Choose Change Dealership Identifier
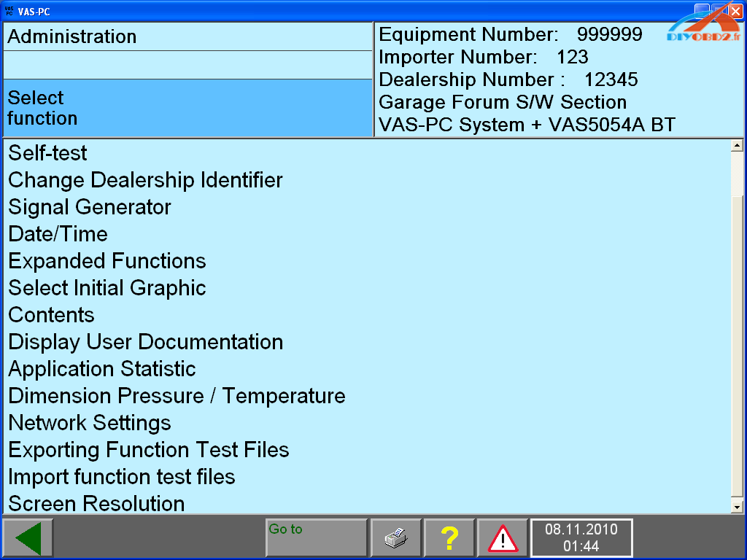The height and width of the screenshot is (560, 747). [x=145, y=180]
